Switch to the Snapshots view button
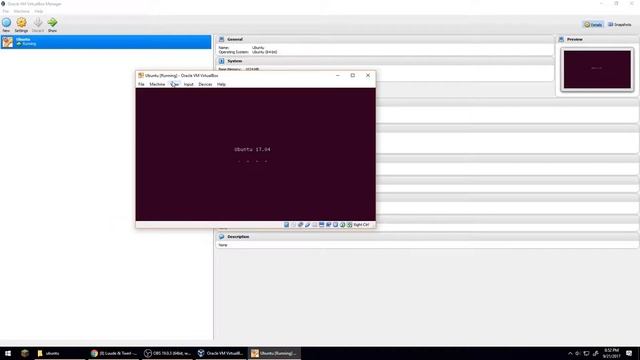The height and width of the screenshot is (360, 640). click(620, 24)
